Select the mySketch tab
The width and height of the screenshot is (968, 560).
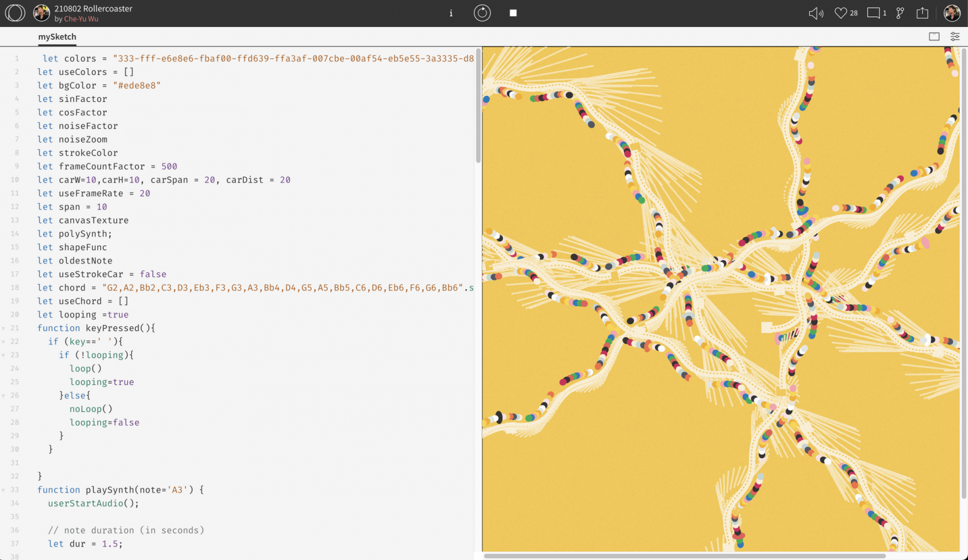57,37
